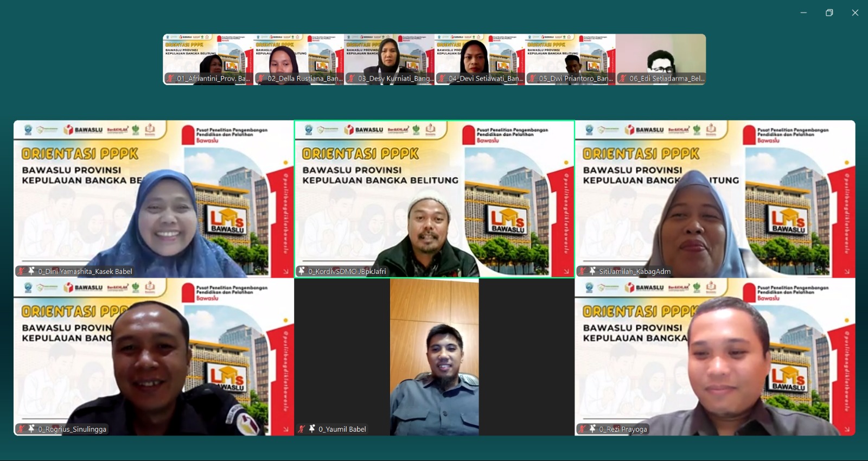868x461 pixels.
Task: Click the name label "0_Rezi Prayoga"
Action: (x=623, y=429)
